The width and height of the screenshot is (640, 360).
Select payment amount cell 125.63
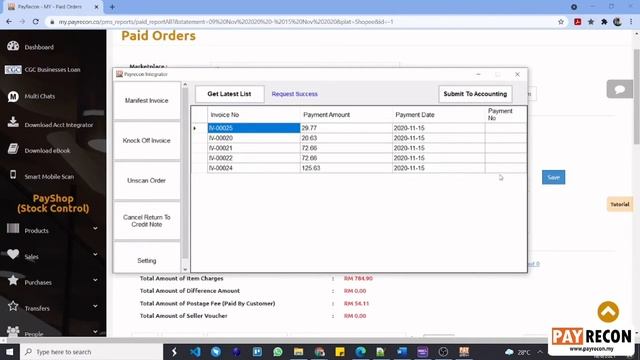point(346,168)
